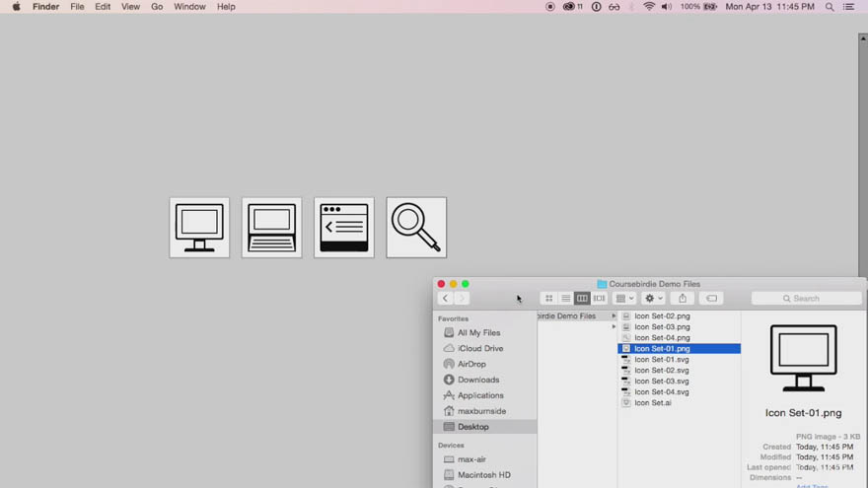Open All My Files in sidebar
The image size is (868, 488).
[x=478, y=332]
